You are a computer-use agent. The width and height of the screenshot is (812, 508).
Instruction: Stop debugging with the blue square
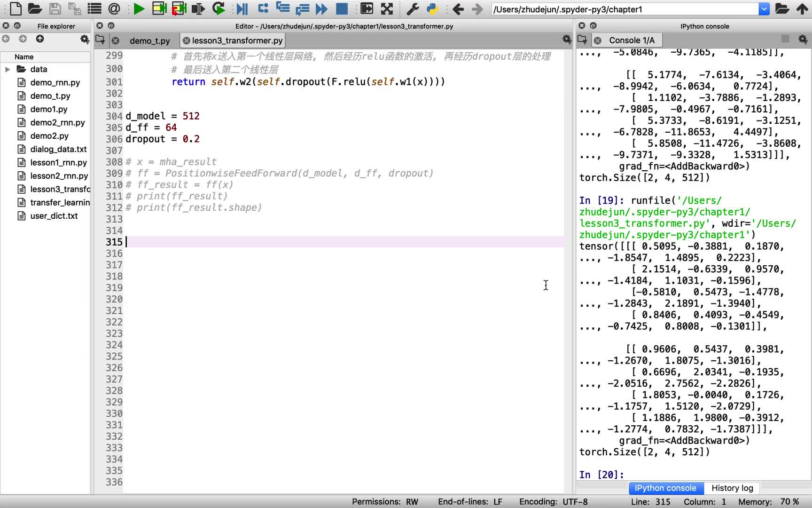(342, 8)
